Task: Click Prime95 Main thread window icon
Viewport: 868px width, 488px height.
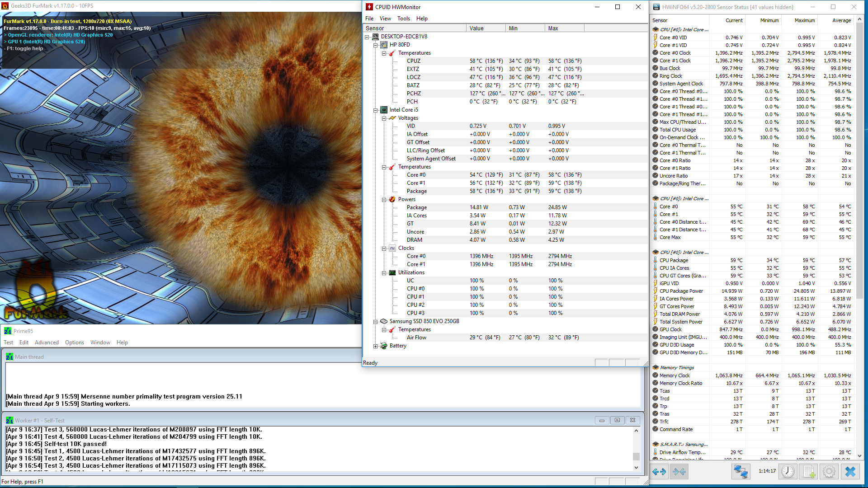Action: point(9,357)
